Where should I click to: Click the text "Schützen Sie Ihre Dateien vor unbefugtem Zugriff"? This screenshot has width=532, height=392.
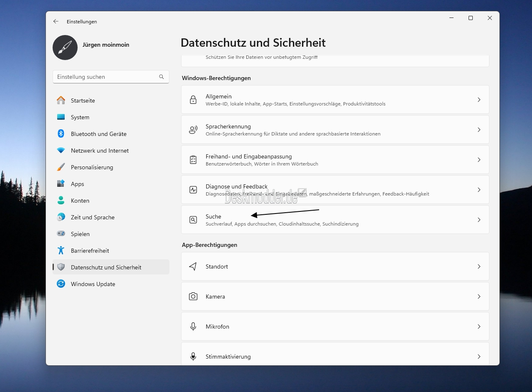262,58
